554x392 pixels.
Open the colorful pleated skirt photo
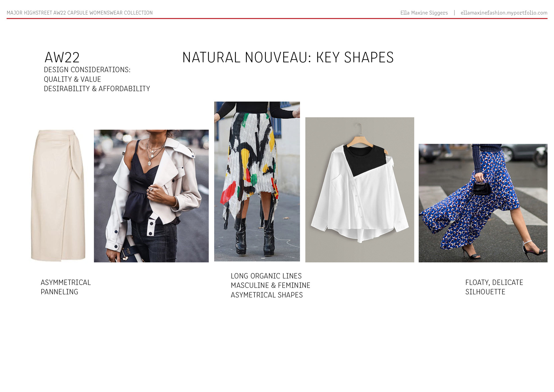257,181
